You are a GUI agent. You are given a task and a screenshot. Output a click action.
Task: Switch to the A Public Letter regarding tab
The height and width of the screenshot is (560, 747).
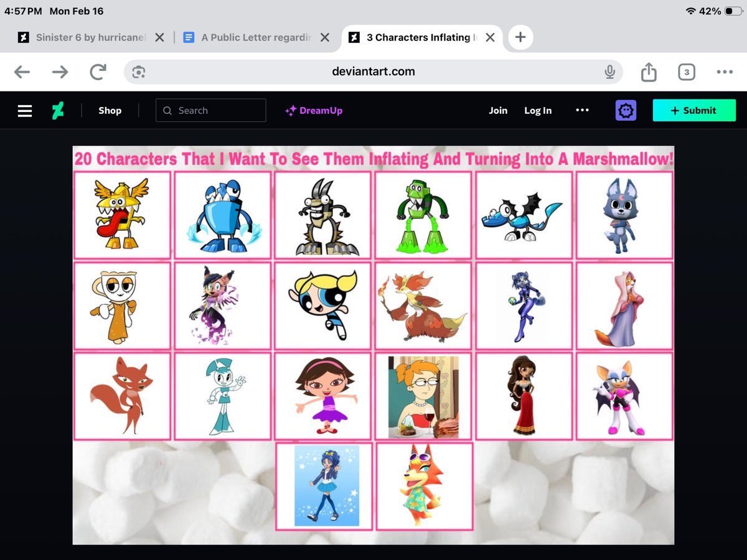pyautogui.click(x=248, y=37)
